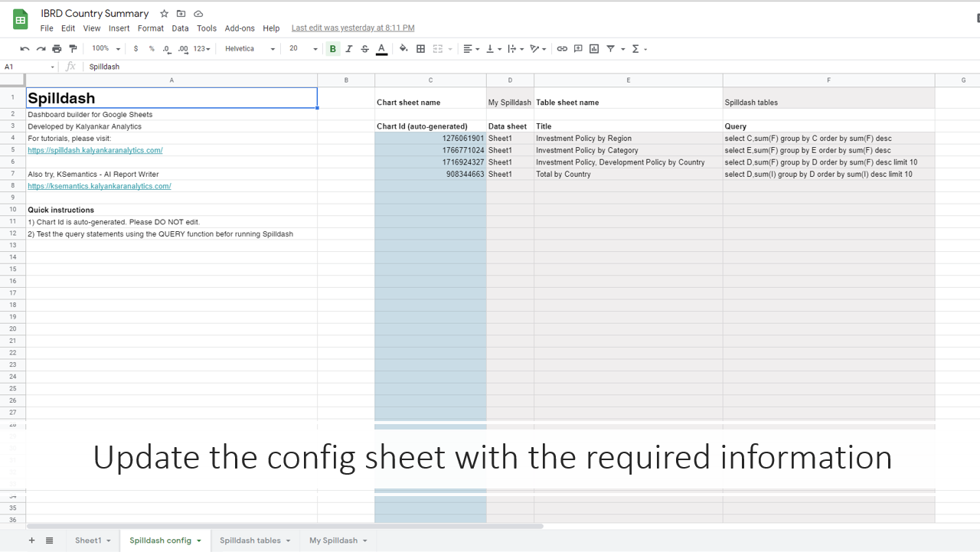980x552 pixels.
Task: Expand text wrapping options
Action: pyautogui.click(x=516, y=49)
